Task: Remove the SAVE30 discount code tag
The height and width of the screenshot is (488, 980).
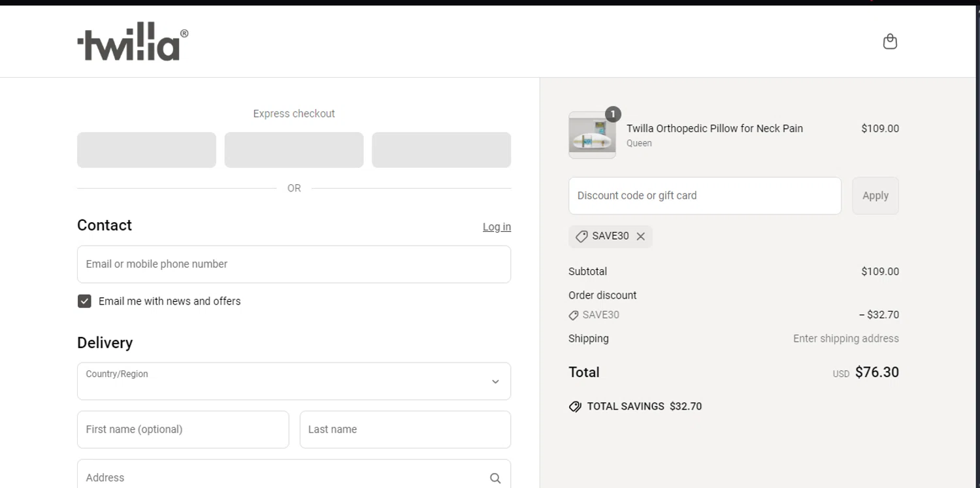Action: [641, 236]
